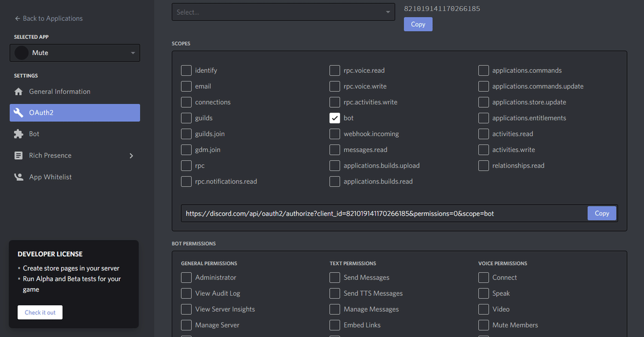The image size is (644, 337).
Task: Copy the generated OAuth2 URL
Action: (x=602, y=213)
